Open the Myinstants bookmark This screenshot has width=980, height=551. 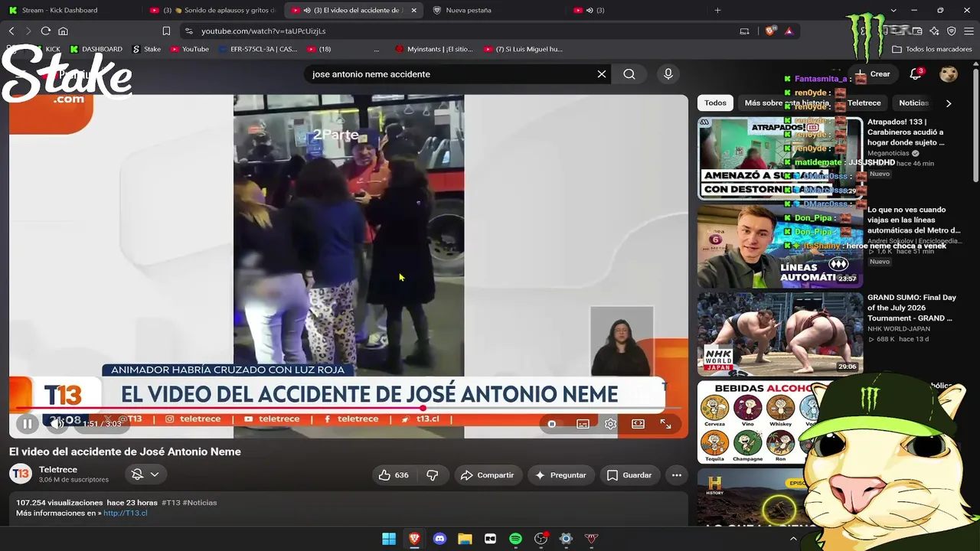point(434,49)
